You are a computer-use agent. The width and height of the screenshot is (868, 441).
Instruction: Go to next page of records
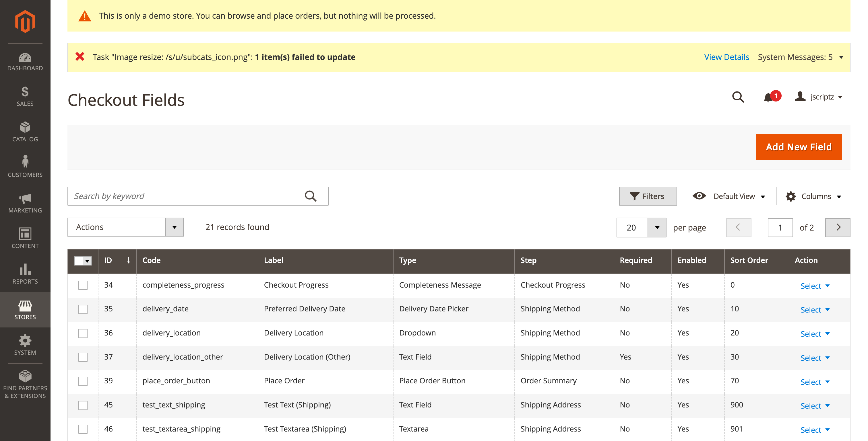[838, 228]
